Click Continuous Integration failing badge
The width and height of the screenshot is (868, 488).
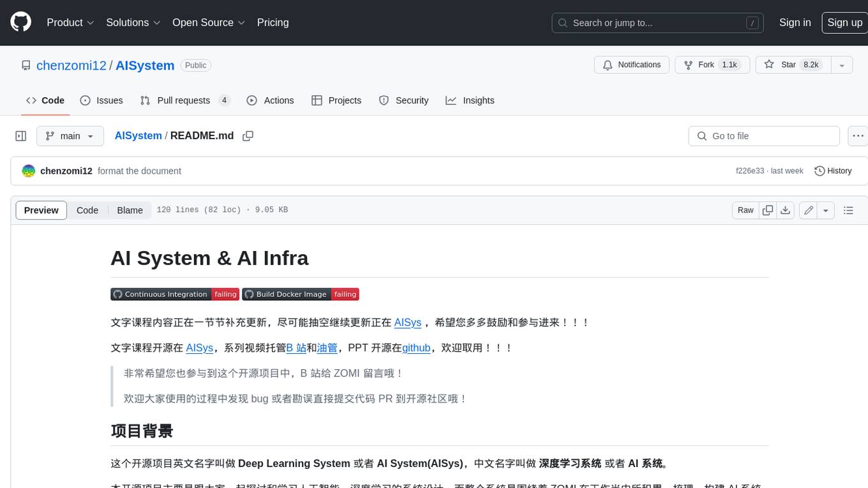point(175,294)
